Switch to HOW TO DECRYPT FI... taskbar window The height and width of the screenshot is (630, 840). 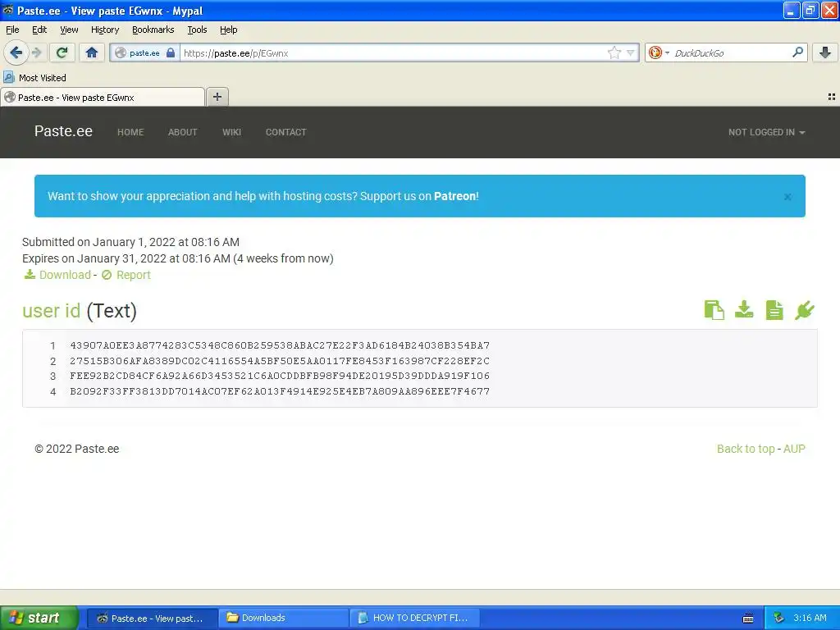tap(414, 618)
